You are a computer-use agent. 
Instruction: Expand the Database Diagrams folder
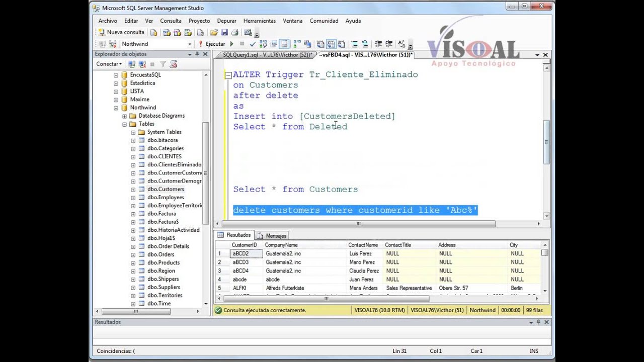[124, 116]
